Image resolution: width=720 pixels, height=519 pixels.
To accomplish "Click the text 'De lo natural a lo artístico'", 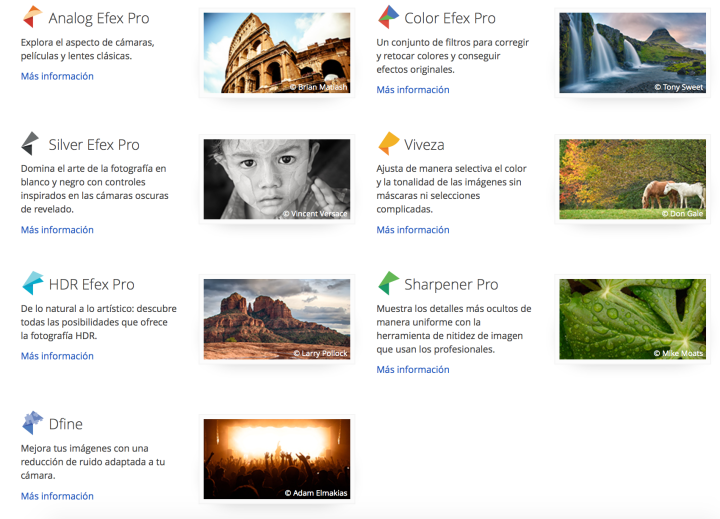I will tap(77, 309).
